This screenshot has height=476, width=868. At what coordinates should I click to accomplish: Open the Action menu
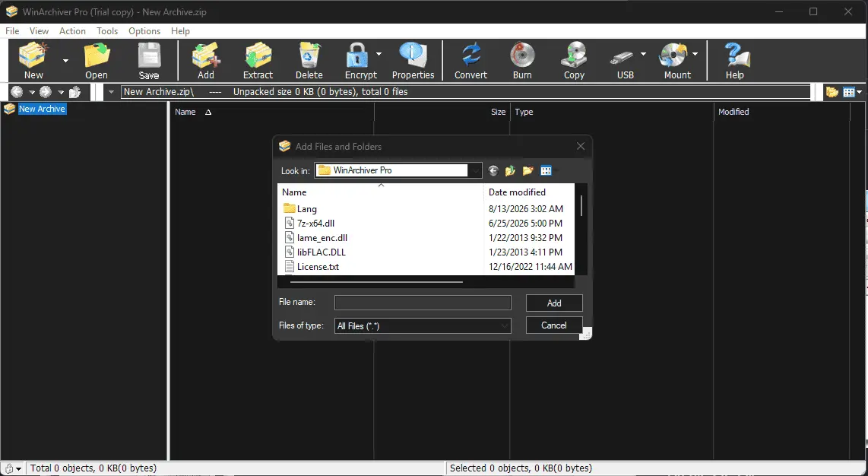pos(72,31)
